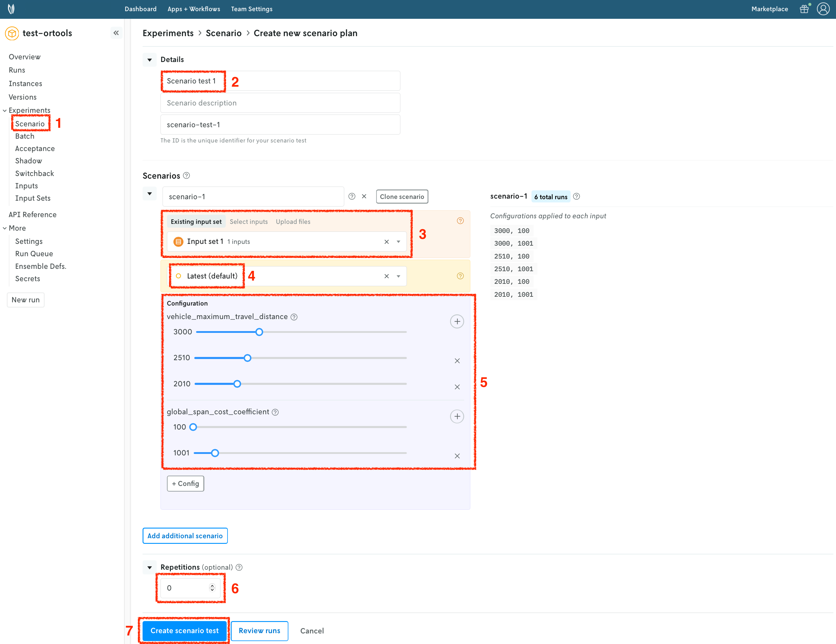Delete scenario-1 with X icon

point(364,196)
